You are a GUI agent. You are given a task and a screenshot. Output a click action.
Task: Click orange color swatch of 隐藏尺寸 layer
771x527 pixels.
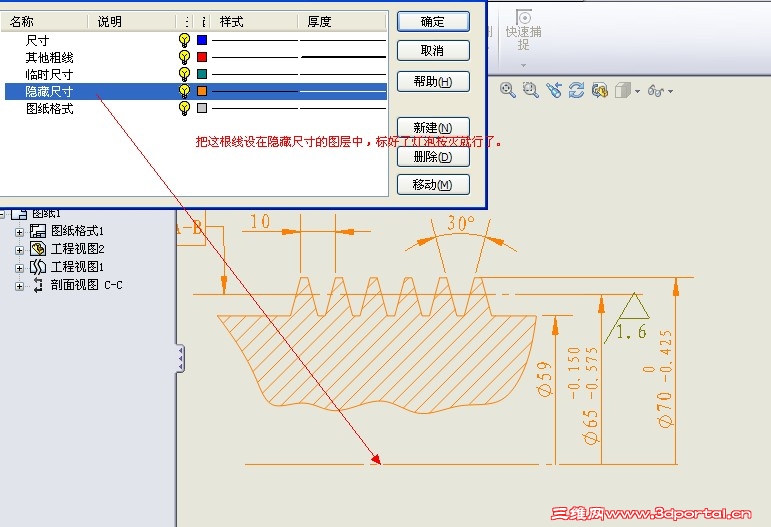202,91
